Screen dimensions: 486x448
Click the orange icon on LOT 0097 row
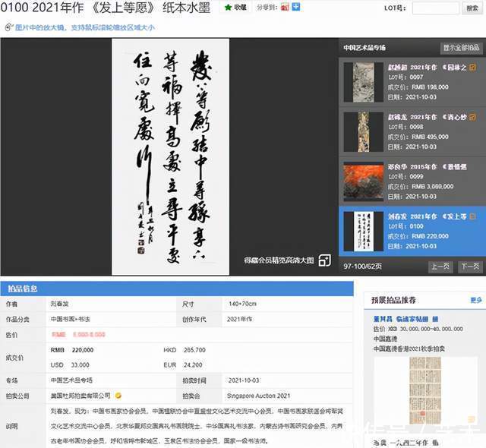[472, 68]
